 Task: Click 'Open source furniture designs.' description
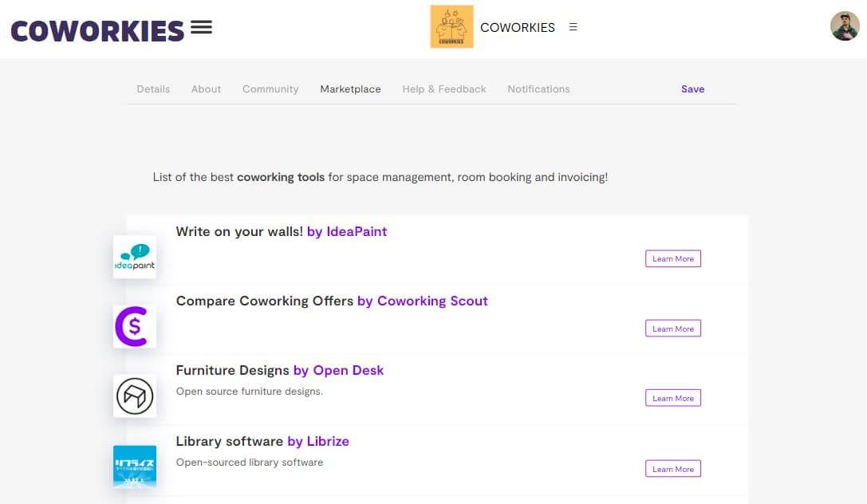coord(250,392)
